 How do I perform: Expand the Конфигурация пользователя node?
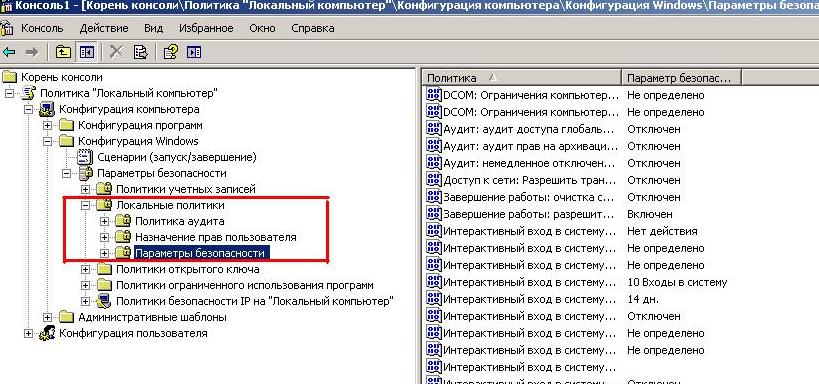(x=28, y=333)
